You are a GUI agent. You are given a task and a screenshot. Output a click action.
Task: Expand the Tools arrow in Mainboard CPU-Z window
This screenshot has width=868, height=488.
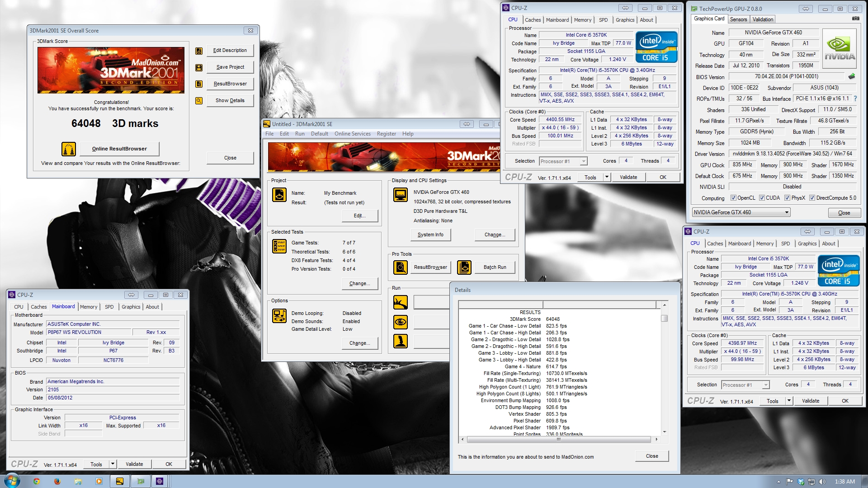click(x=113, y=464)
